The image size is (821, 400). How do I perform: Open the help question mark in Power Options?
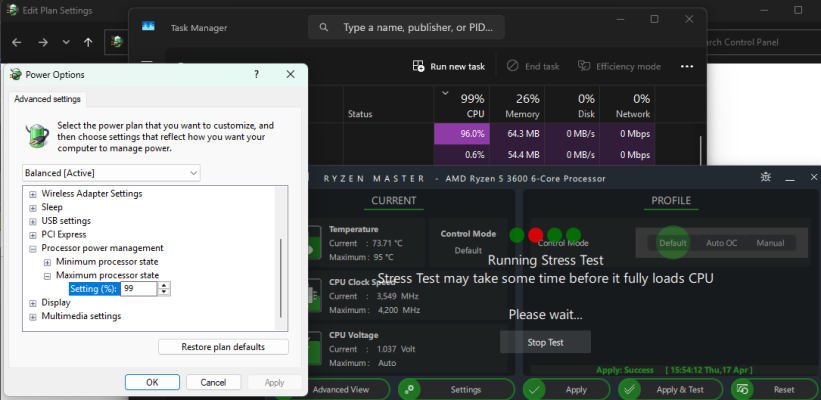[x=257, y=74]
